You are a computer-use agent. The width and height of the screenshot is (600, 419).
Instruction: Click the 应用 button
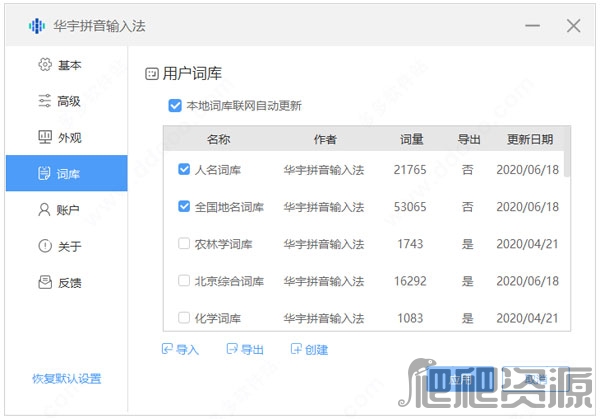click(x=461, y=380)
